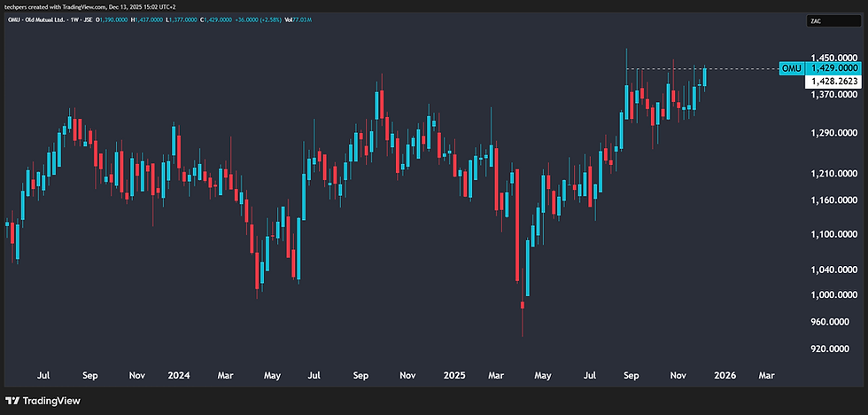Click the 1,370.0000 price axis label
Viewport: 868px width, 415px height.
coord(833,95)
